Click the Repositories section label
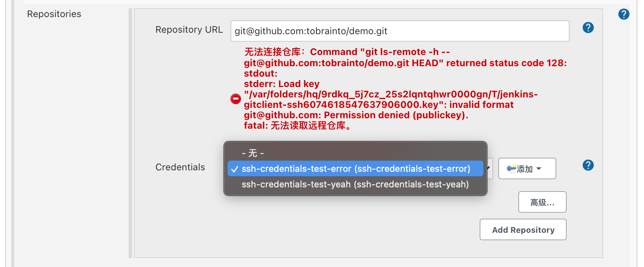The image size is (644, 267). point(54,14)
